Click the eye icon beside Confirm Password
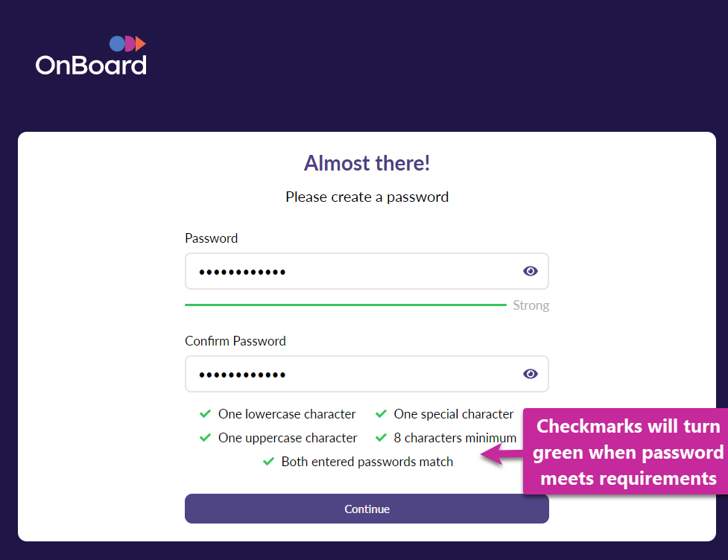 click(531, 373)
